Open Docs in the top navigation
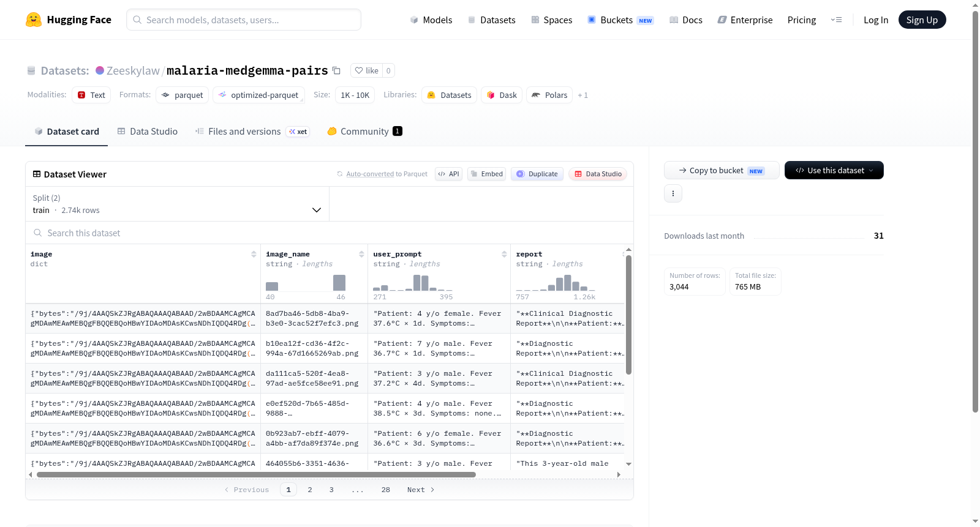The image size is (980, 527). click(686, 20)
